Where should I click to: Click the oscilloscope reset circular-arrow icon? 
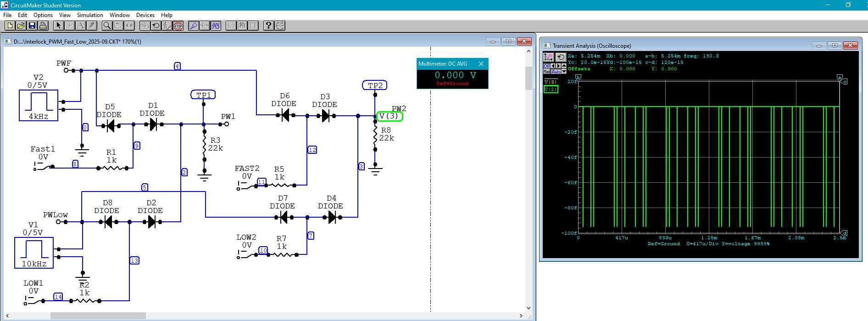point(561,57)
